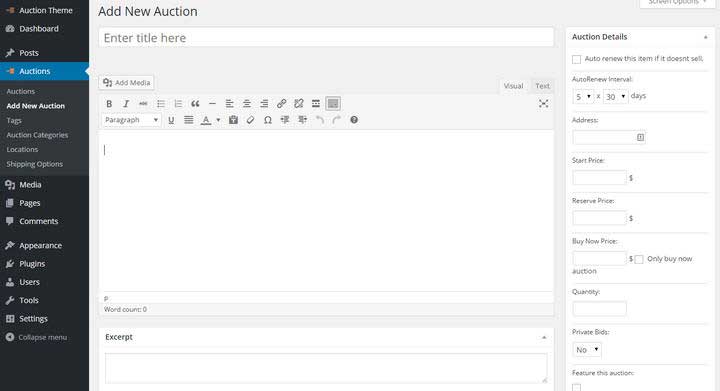Open distraction-free writing mode
This screenshot has width=720, height=391.
click(544, 104)
